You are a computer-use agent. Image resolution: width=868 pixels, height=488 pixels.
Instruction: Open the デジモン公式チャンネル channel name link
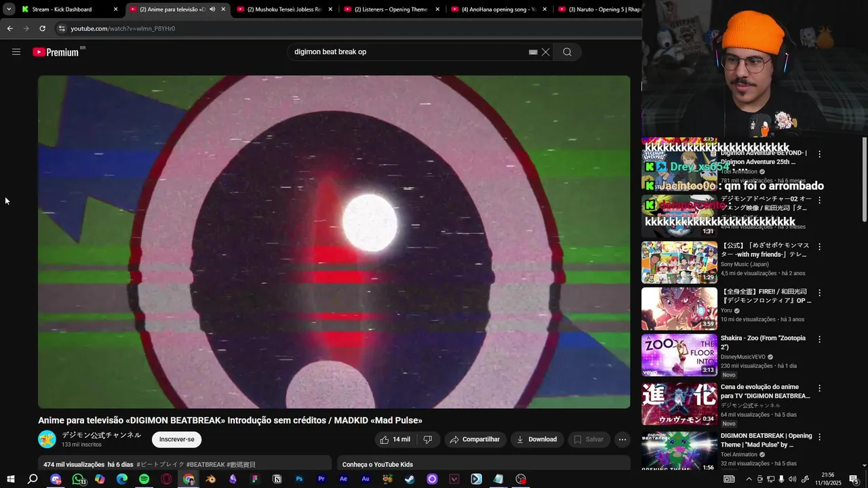(102, 435)
